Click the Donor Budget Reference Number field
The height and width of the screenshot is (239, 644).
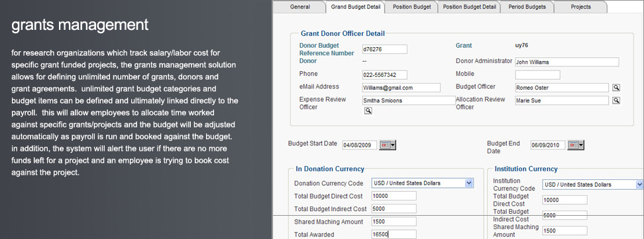pos(384,49)
